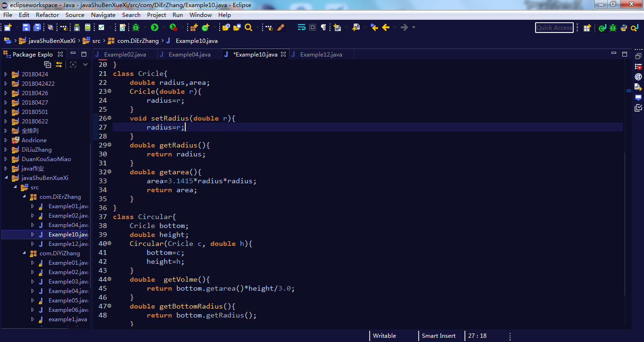Open dropdown arrow beside Back arrow

[395, 27]
